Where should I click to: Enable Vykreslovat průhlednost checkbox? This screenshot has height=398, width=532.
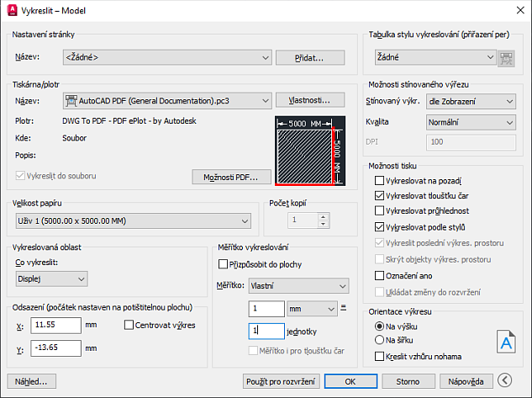point(379,210)
